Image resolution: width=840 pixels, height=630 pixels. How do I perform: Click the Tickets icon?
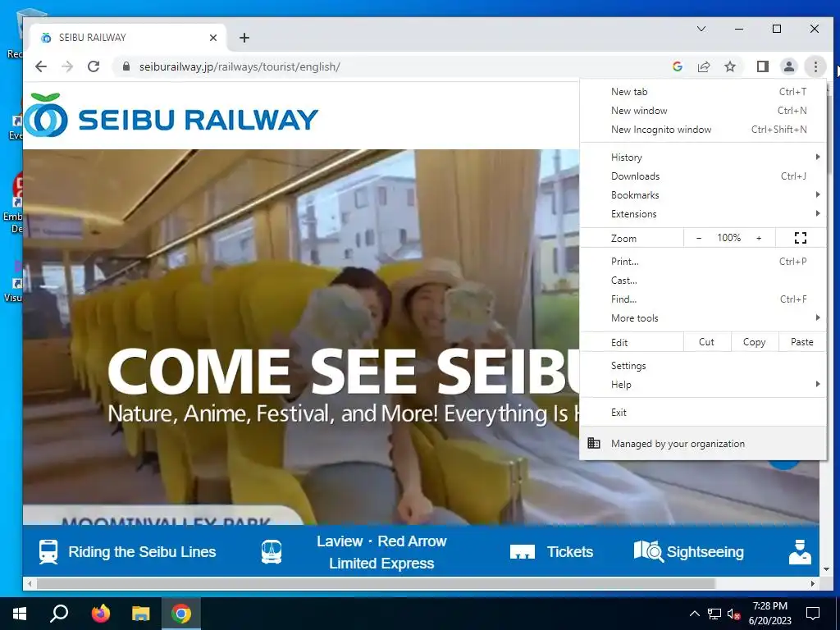click(523, 552)
